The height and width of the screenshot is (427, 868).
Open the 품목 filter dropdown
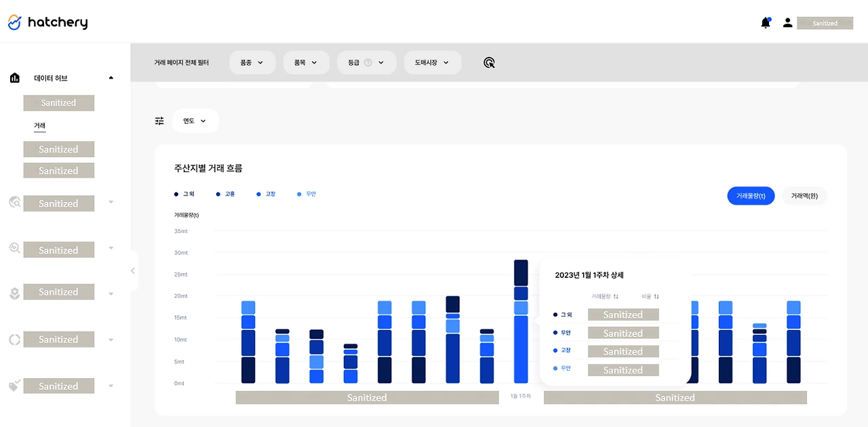pyautogui.click(x=306, y=62)
